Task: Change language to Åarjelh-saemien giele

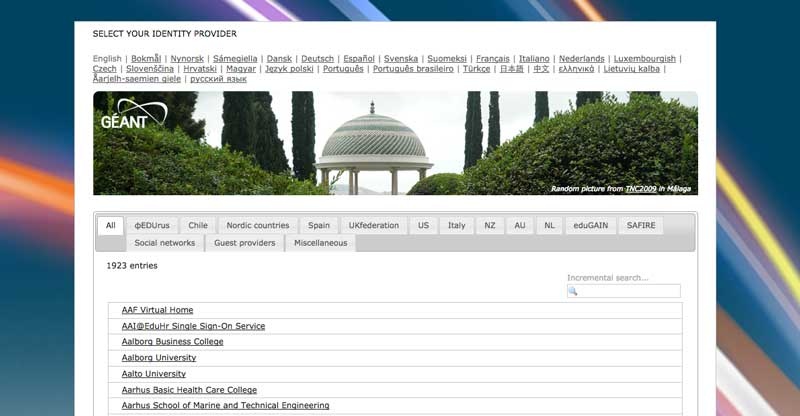Action: 137,79
